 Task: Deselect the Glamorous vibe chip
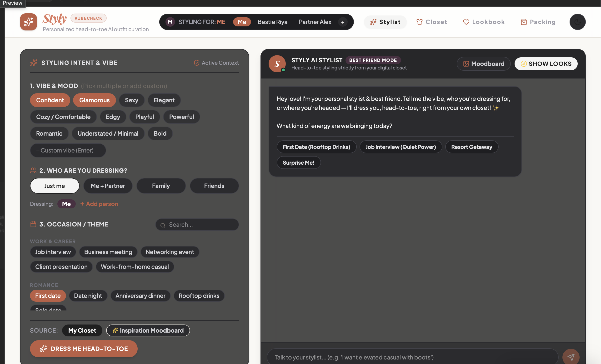point(94,100)
